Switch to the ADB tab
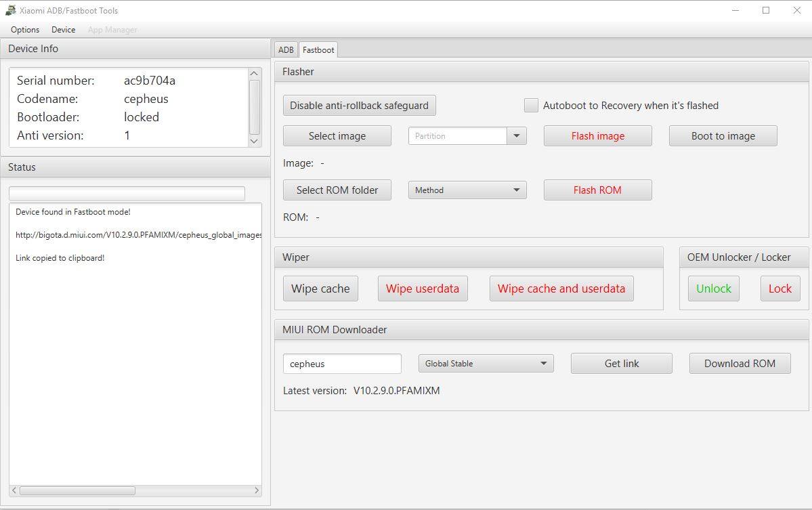The height and width of the screenshot is (510, 812). point(286,49)
